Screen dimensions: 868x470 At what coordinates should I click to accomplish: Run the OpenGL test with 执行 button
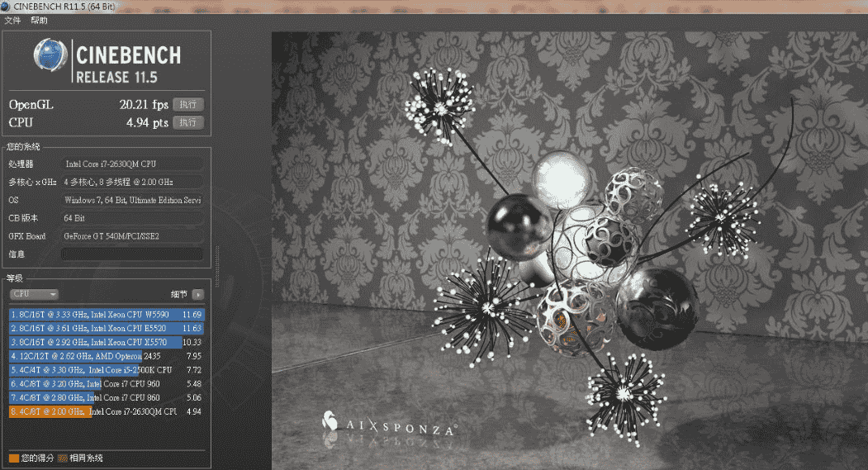[x=188, y=105]
